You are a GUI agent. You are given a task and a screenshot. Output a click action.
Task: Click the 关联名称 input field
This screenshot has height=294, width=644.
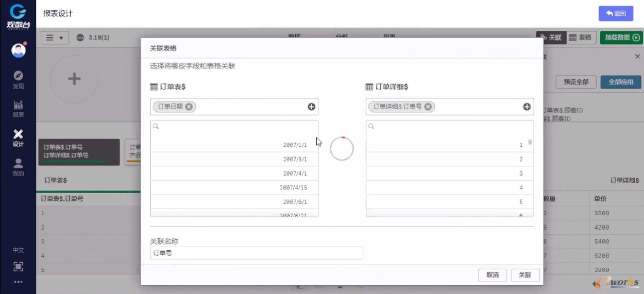[x=257, y=253]
